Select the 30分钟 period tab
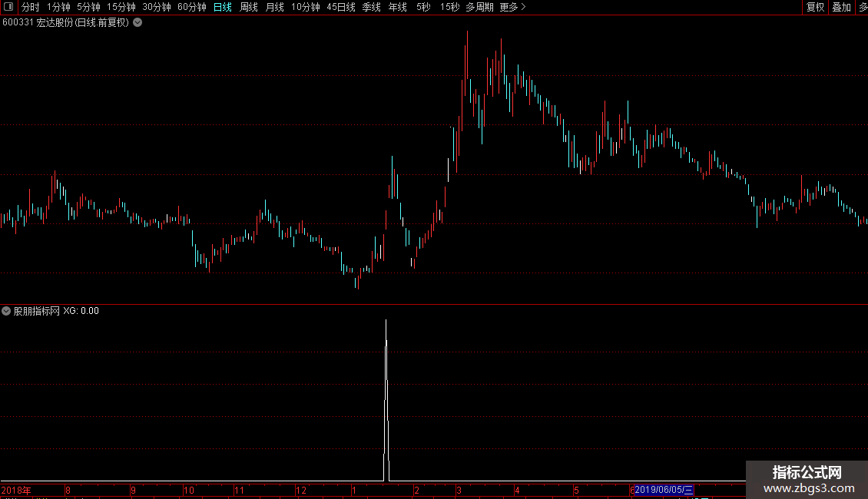This screenshot has width=868, height=499. (x=157, y=7)
